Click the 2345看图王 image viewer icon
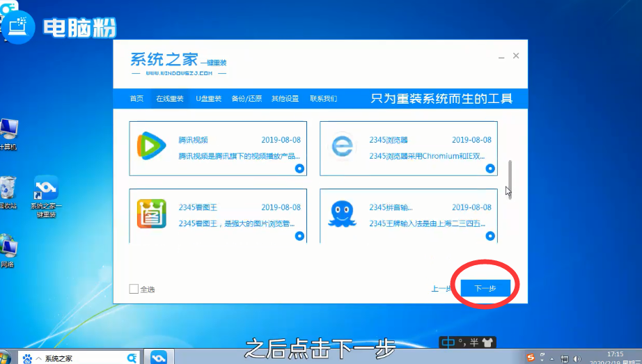This screenshot has height=364, width=642. (x=152, y=214)
